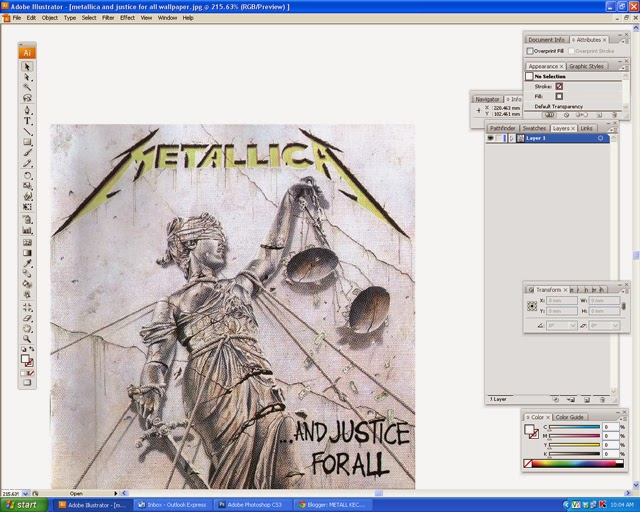Switch to the Document Info tab

[546, 40]
